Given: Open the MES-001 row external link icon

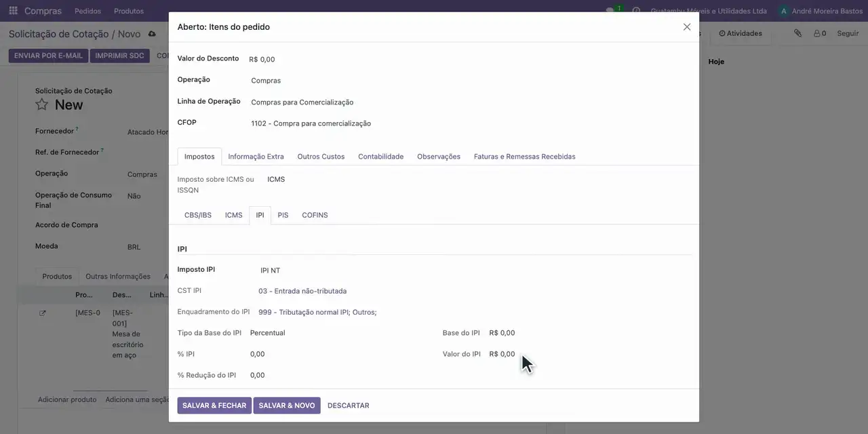Looking at the screenshot, I should [43, 313].
